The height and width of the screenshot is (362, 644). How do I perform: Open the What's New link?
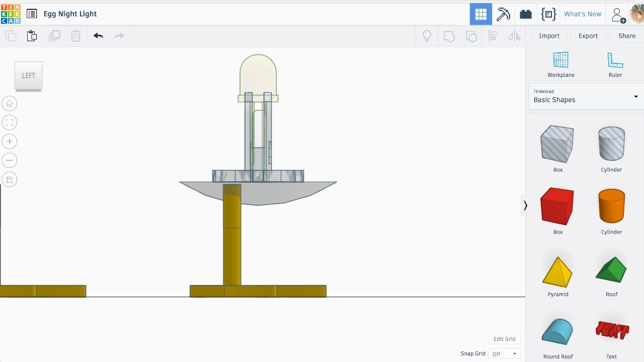tap(583, 14)
